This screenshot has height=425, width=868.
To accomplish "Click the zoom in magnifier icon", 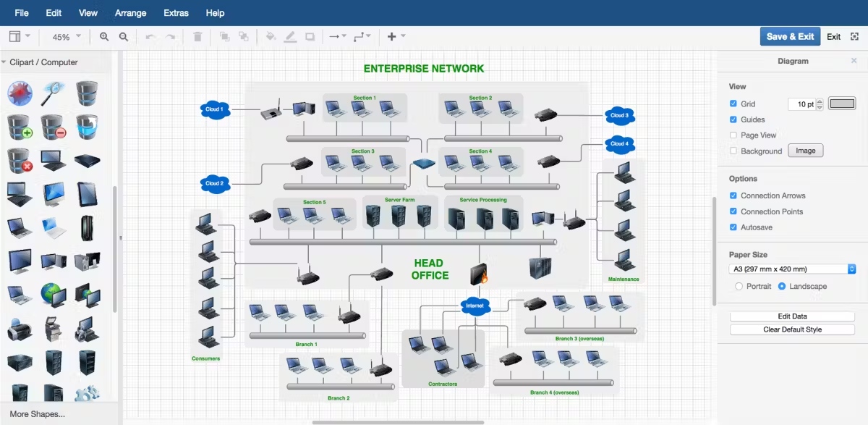I will pos(104,36).
